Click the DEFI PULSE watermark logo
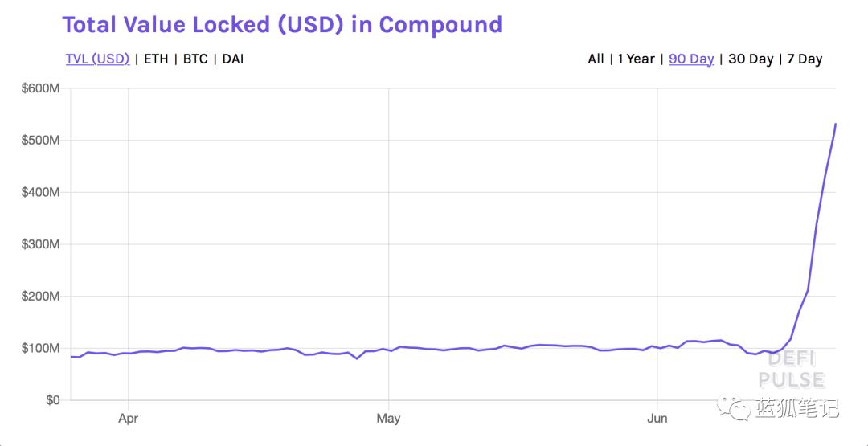 [x=792, y=370]
